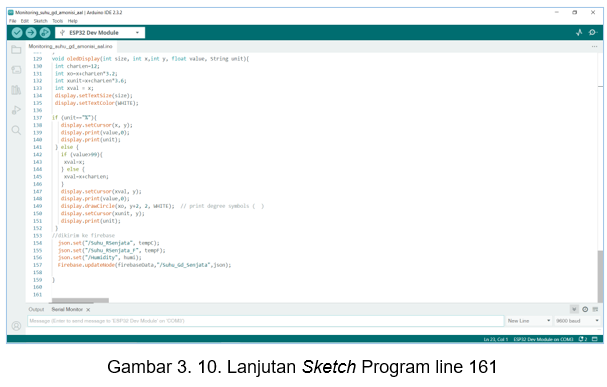
Task: Open the ESP32 Dev Module board selector
Action: click(x=100, y=33)
